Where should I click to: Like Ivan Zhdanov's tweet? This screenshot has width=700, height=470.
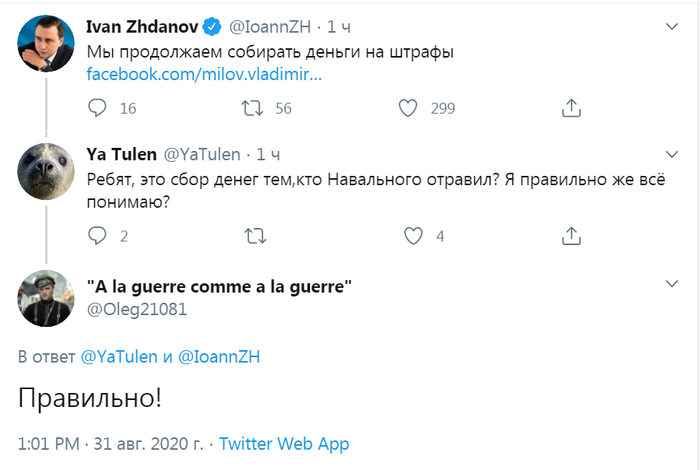408,108
